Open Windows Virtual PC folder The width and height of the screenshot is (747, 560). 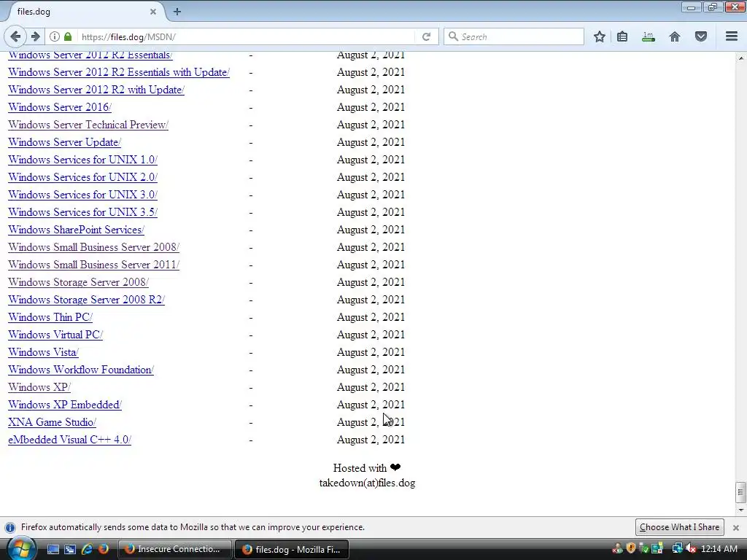tap(55, 335)
